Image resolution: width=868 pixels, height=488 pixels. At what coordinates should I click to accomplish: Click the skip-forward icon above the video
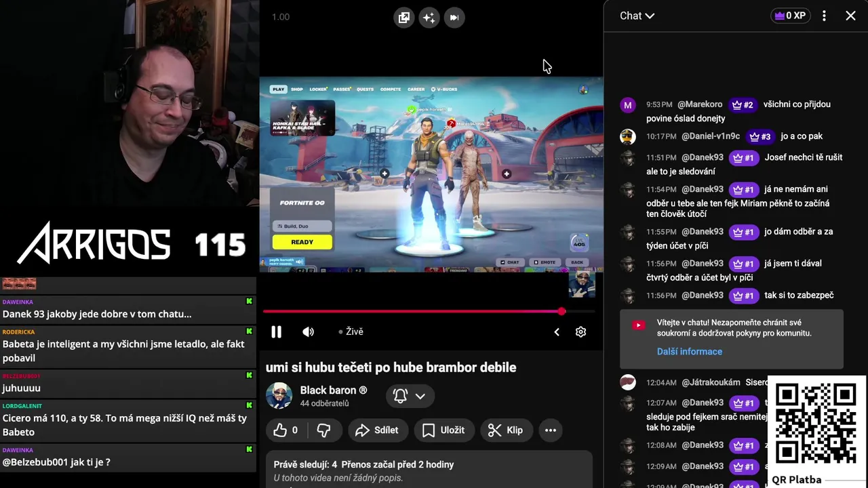click(x=454, y=18)
